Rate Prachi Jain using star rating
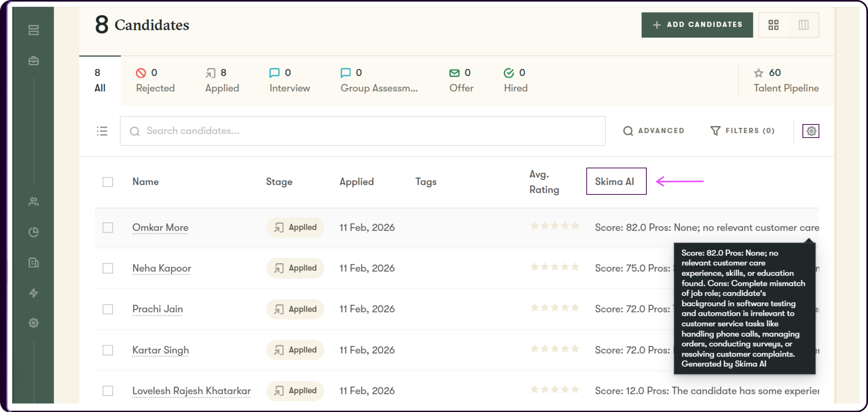Image resolution: width=868 pixels, height=412 pixels. click(555, 307)
